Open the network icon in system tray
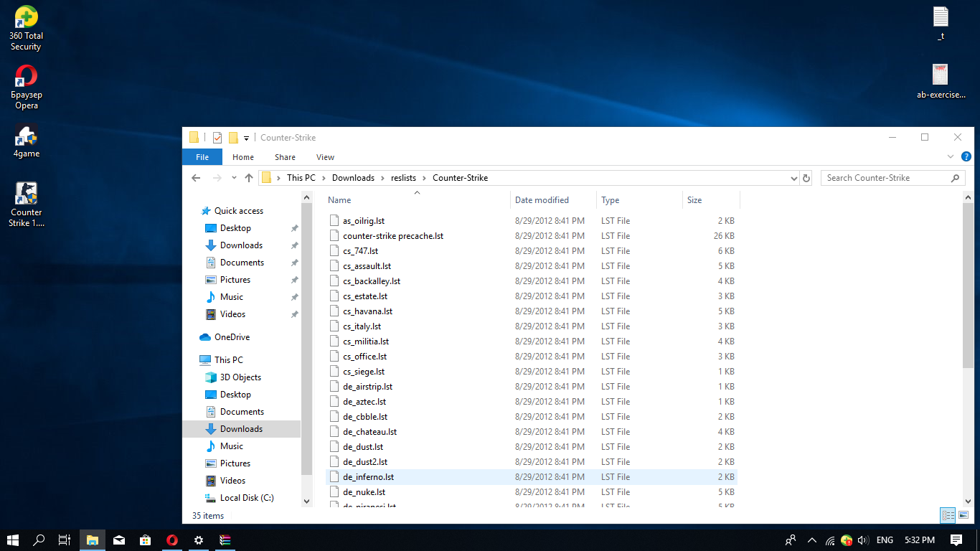The width and height of the screenshot is (980, 551). pyautogui.click(x=830, y=540)
